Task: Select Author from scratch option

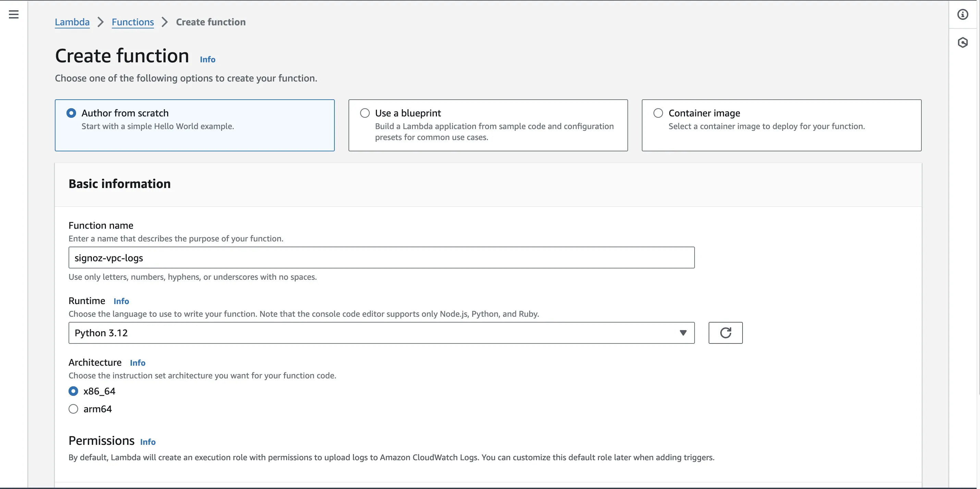Action: click(71, 113)
